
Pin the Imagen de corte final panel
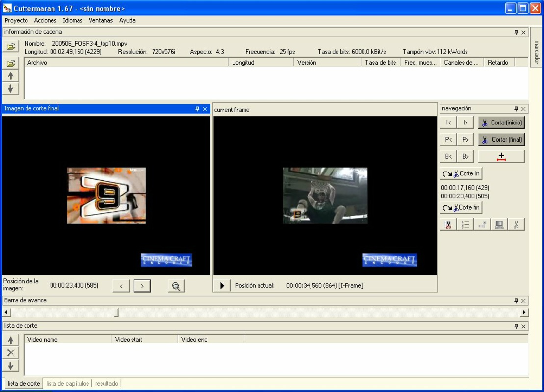click(x=197, y=109)
